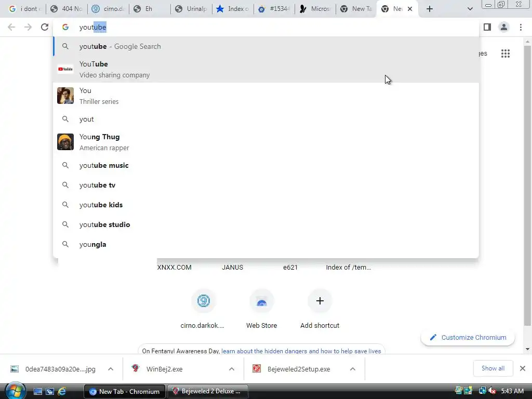532x399 pixels.
Task: Switch to the Urinalp tab
Action: coord(191,9)
